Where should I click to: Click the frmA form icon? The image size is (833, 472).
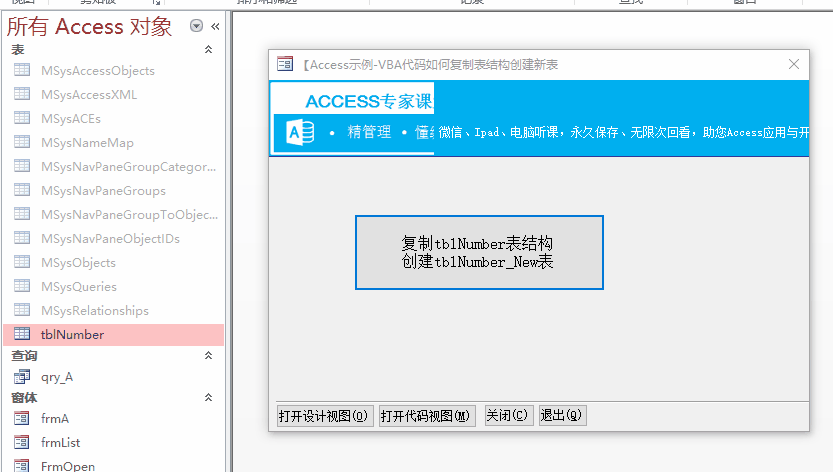[22, 418]
